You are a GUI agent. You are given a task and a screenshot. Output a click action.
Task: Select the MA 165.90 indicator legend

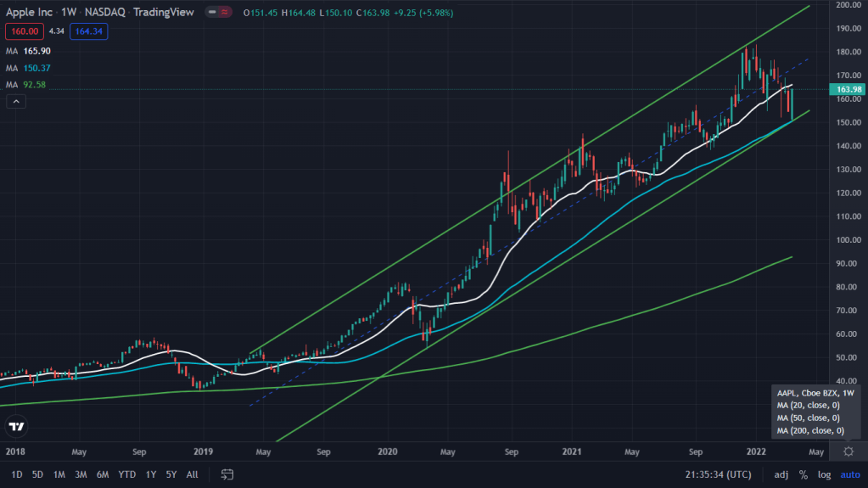click(32, 52)
